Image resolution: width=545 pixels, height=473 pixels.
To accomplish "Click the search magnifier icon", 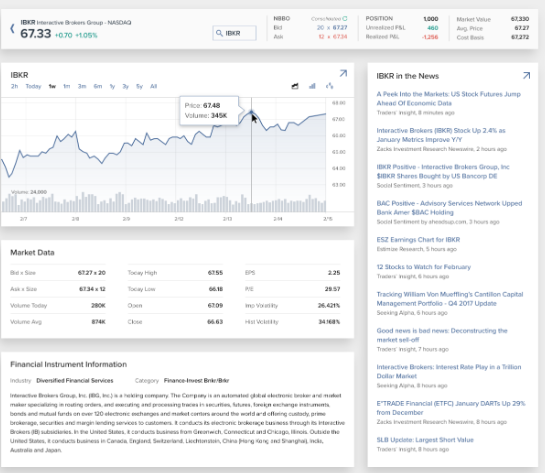I will coord(219,33).
